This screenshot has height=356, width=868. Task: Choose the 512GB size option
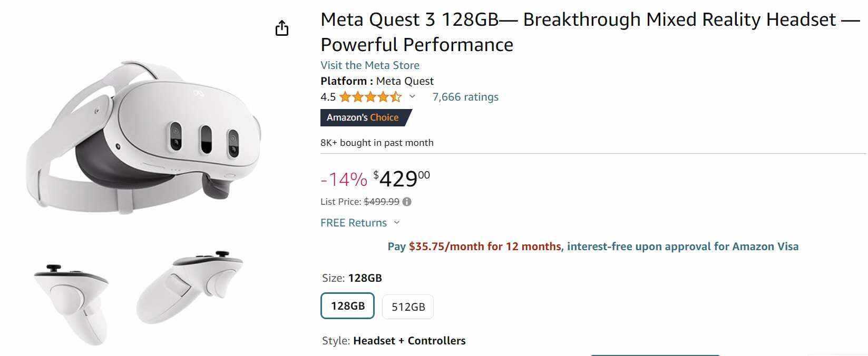pos(408,307)
